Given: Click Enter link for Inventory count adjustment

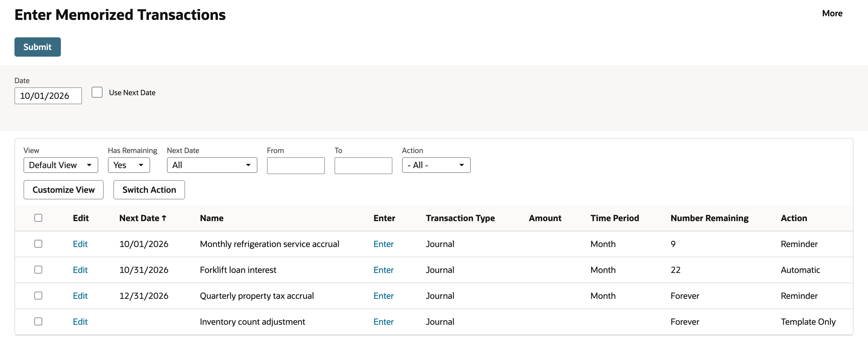Looking at the screenshot, I should (x=383, y=322).
